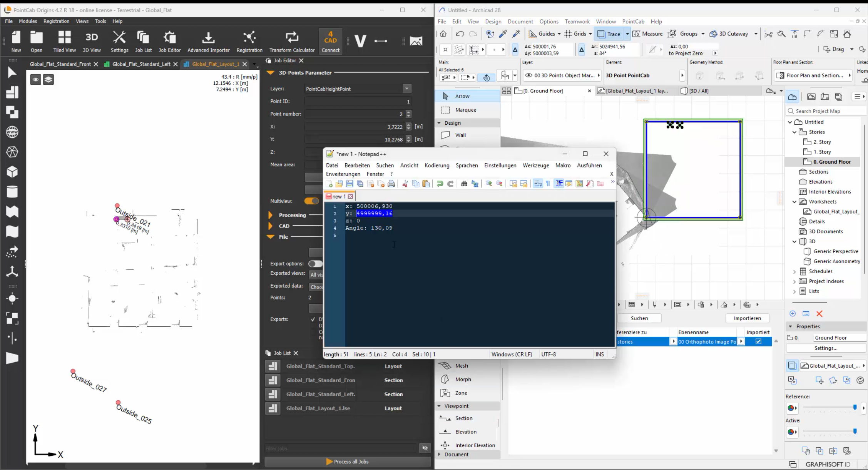The image size is (868, 470).
Task: Open the Transform Calculator
Action: [x=292, y=41]
